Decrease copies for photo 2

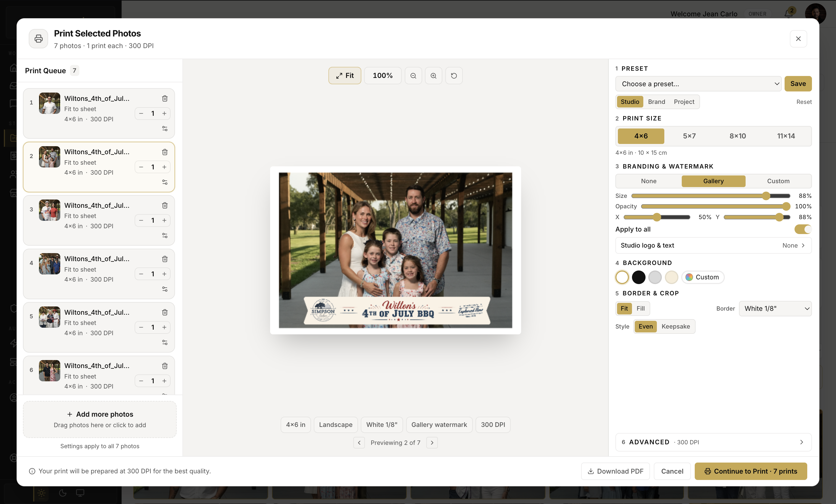(x=141, y=167)
